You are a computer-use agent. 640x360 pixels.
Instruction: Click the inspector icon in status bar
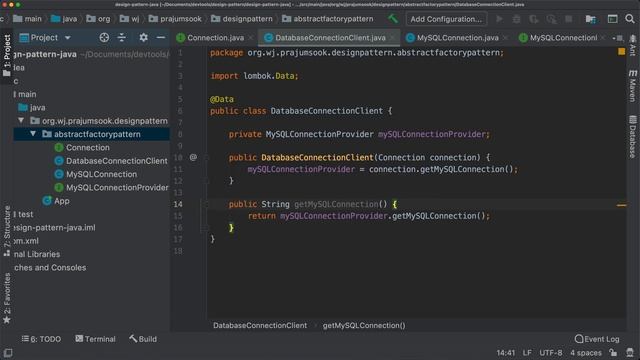[x=630, y=353]
